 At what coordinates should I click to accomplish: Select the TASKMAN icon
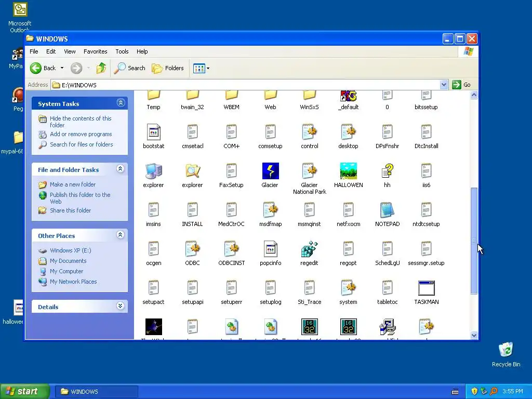[x=426, y=288]
